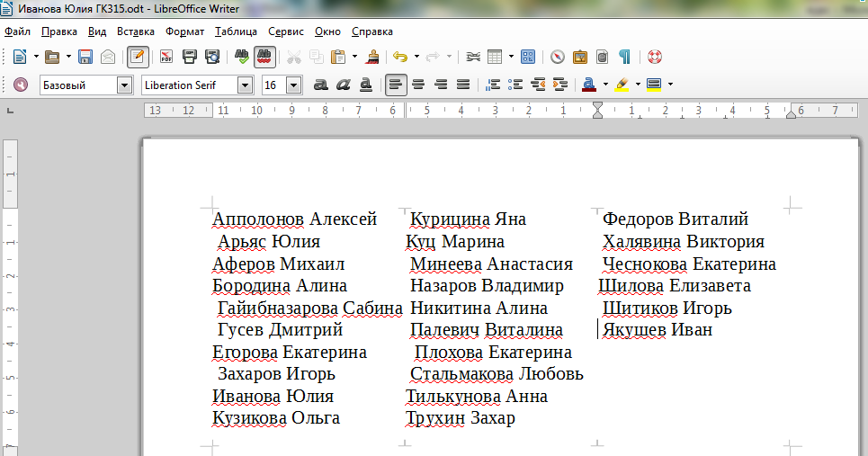
Task: Toggle AutoSpellcheck
Action: pyautogui.click(x=264, y=57)
